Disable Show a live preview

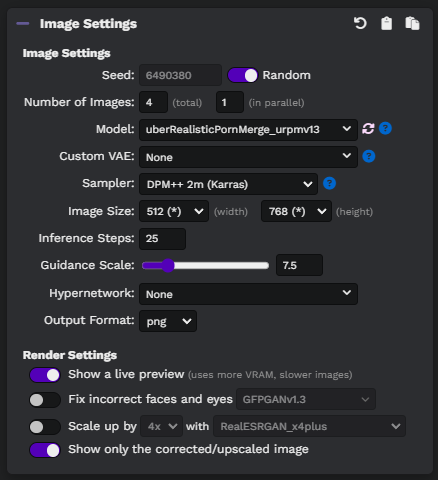pyautogui.click(x=45, y=375)
